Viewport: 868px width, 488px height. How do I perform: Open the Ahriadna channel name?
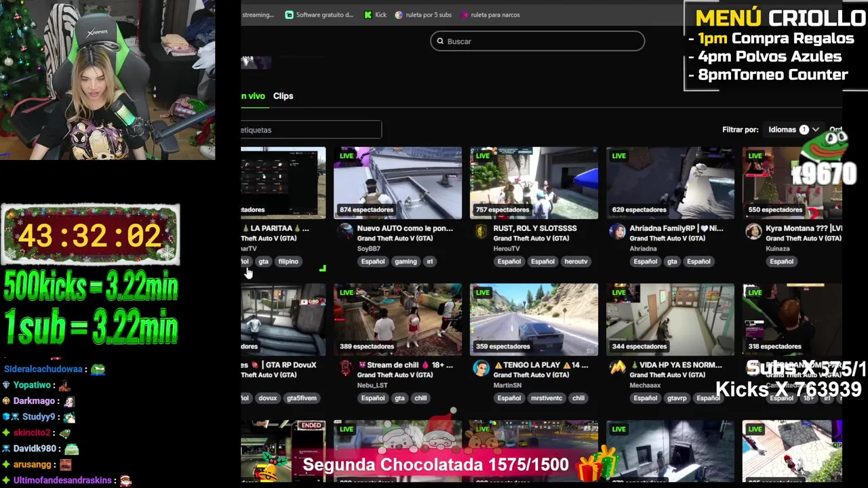click(x=643, y=249)
